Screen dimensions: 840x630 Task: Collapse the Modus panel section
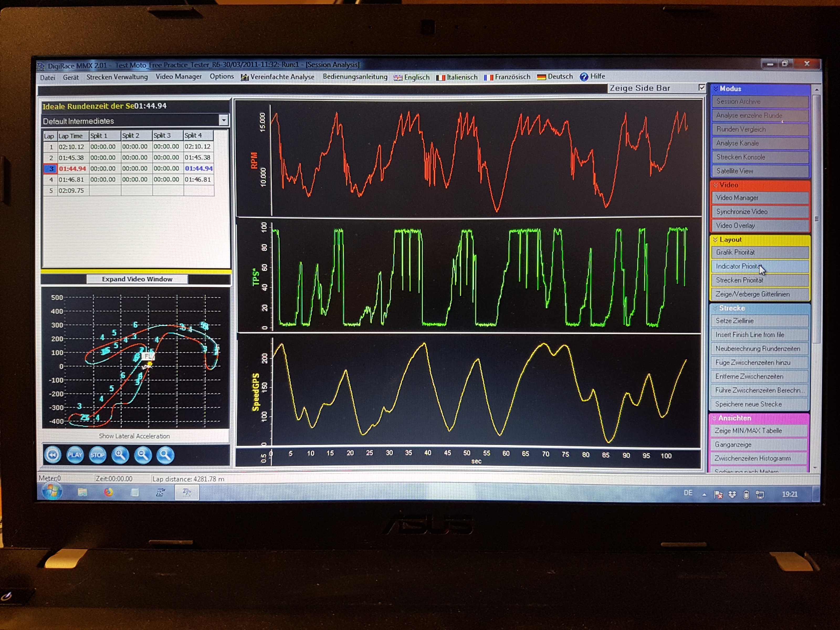pos(716,88)
